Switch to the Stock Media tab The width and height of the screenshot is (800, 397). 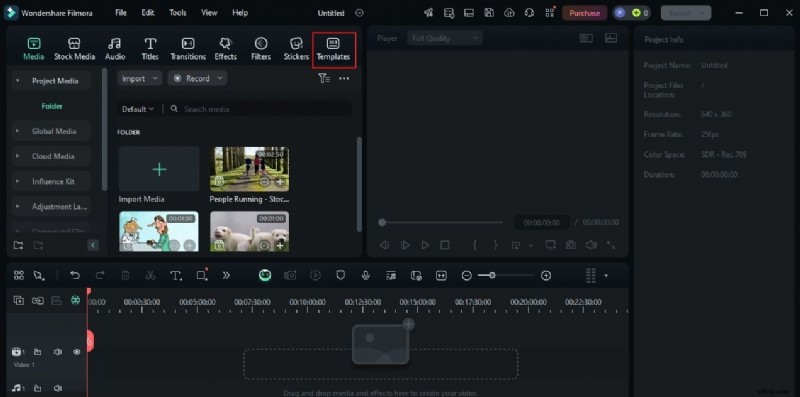click(74, 49)
